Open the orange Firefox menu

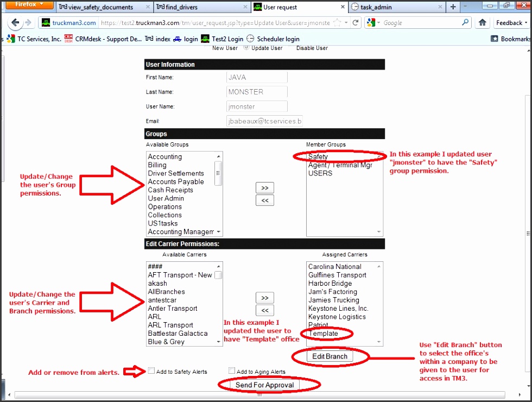click(x=28, y=4)
